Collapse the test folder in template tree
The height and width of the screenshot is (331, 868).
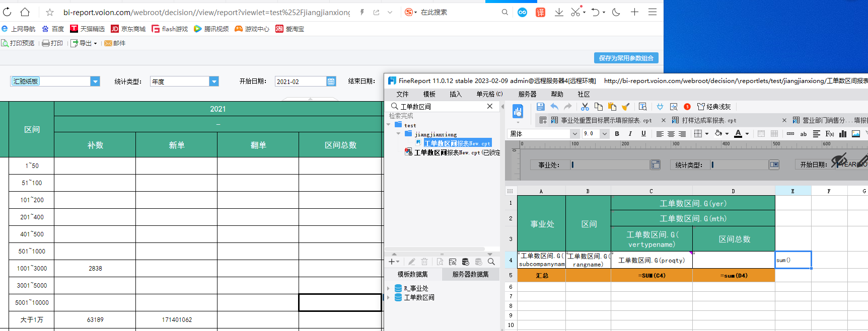click(389, 125)
